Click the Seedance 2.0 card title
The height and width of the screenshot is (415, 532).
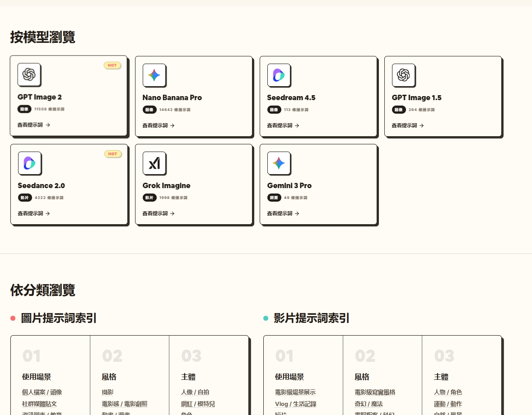pos(42,186)
